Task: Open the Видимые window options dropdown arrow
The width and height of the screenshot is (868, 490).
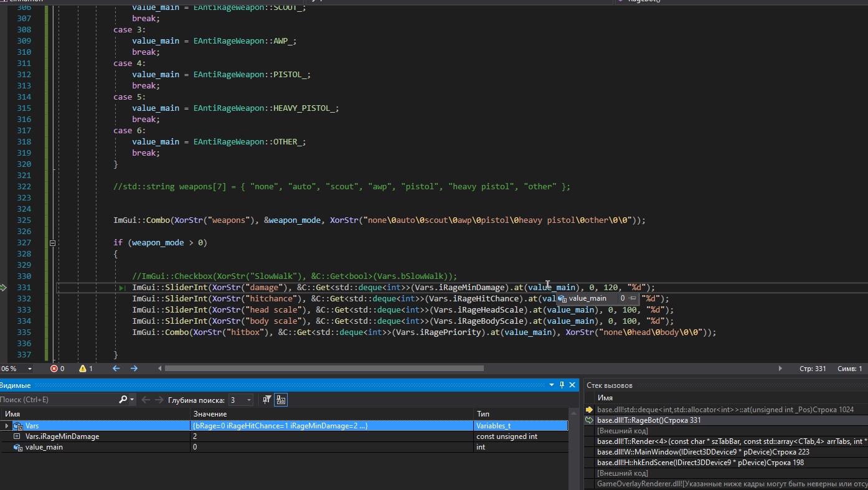Action: coord(552,385)
